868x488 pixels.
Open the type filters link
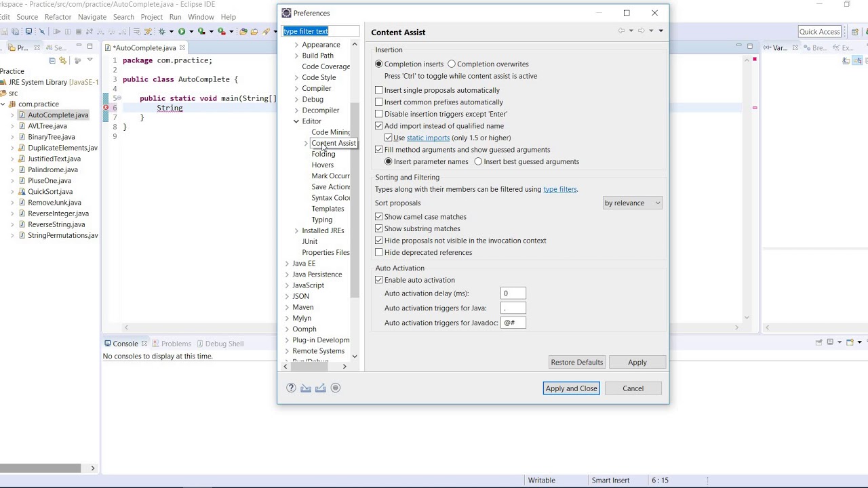560,189
